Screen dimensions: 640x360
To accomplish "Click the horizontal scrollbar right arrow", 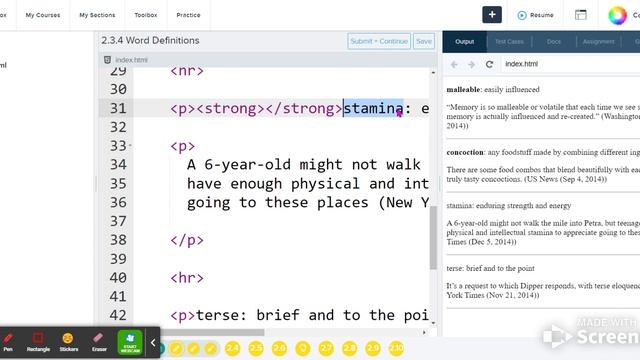I will [424, 332].
